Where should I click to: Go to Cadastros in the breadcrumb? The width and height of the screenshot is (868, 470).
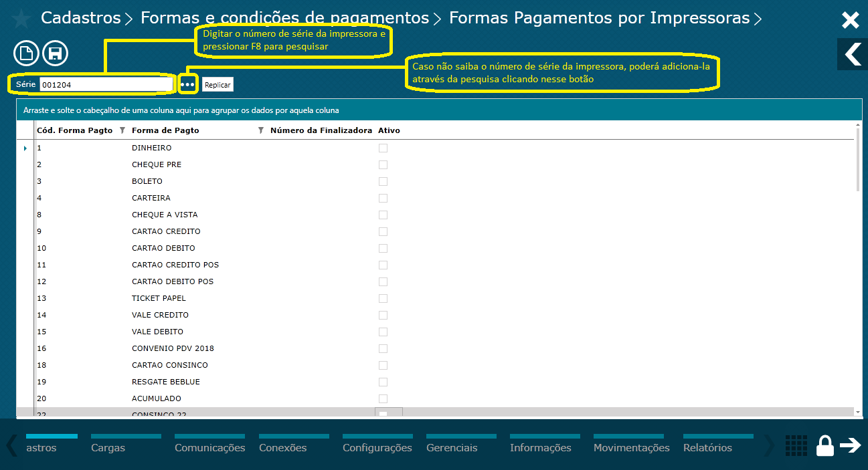[x=81, y=18]
